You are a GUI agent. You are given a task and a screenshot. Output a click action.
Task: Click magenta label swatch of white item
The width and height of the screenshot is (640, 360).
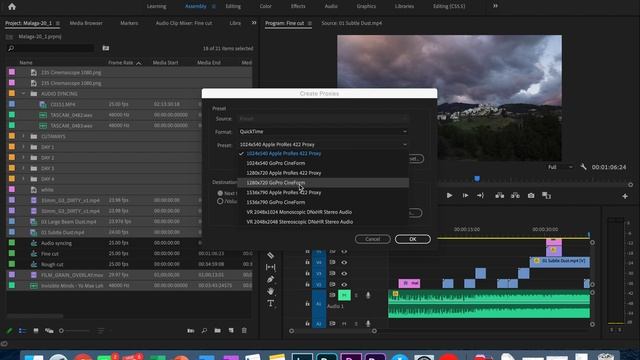pyautogui.click(x=12, y=189)
